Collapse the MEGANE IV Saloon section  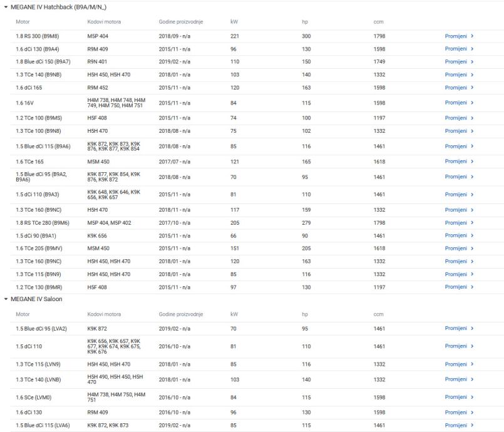pyautogui.click(x=6, y=299)
